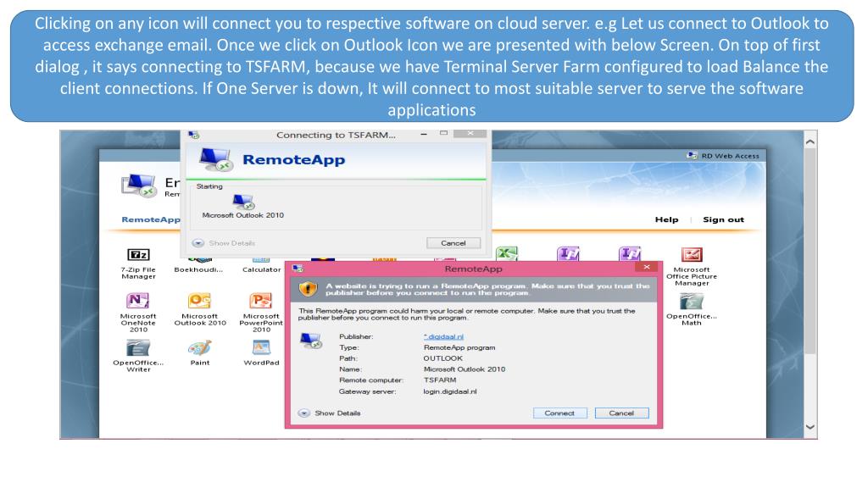
Task: Click the OUTLOOK path value
Action: [x=442, y=358]
